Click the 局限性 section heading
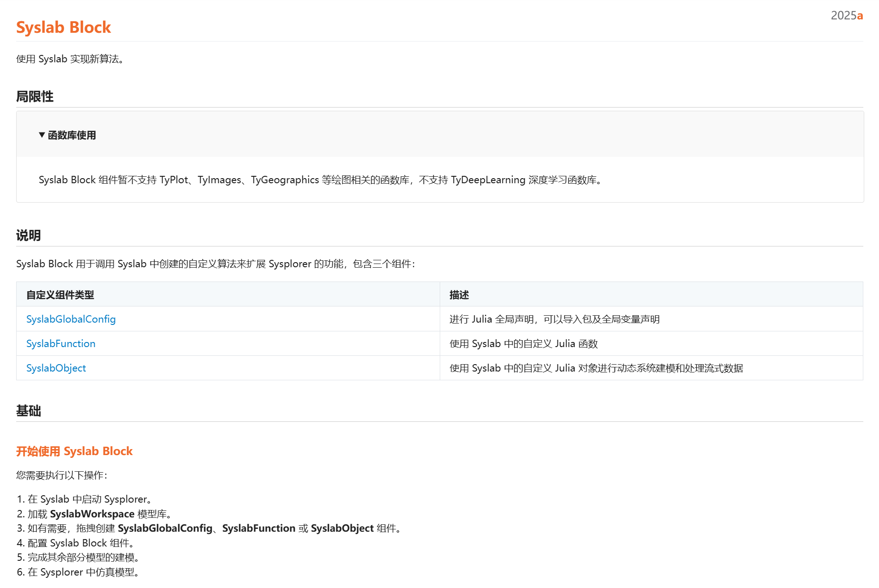 (x=35, y=96)
